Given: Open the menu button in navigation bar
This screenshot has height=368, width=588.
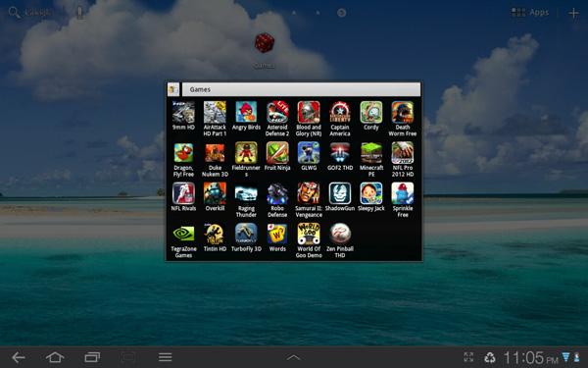Looking at the screenshot, I should [x=165, y=357].
